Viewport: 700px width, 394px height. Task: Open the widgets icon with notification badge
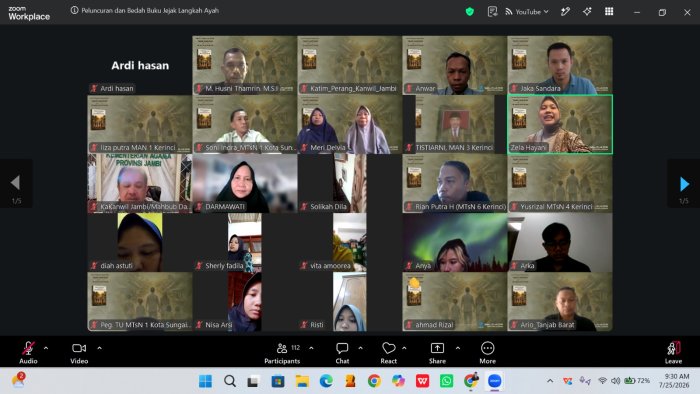click(x=18, y=380)
